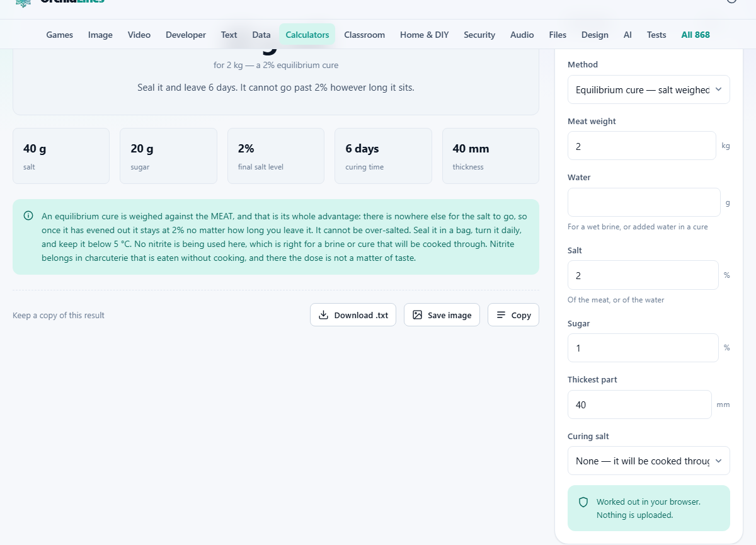Click the Save image button
Image resolution: width=756 pixels, height=545 pixels.
[442, 315]
